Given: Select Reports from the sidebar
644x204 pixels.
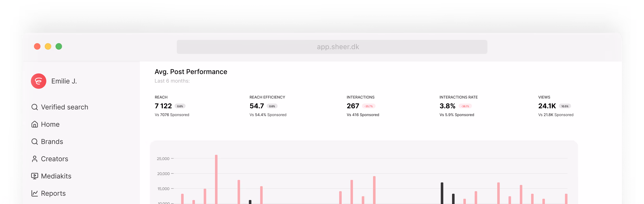Looking at the screenshot, I should click(x=53, y=193).
